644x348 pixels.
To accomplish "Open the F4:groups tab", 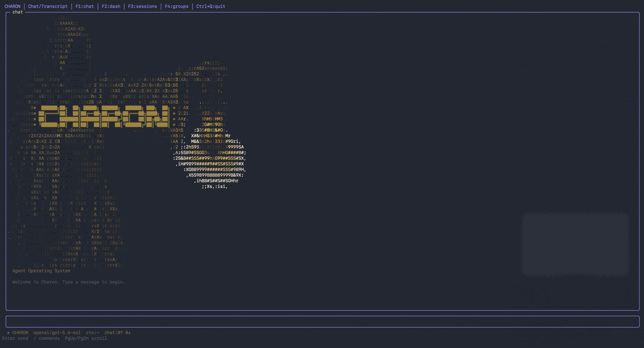I will tap(176, 6).
